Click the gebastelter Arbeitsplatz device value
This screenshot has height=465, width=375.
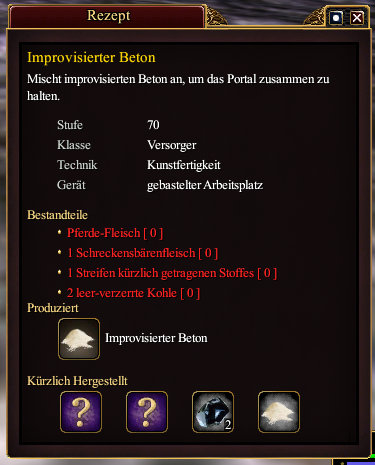click(205, 185)
